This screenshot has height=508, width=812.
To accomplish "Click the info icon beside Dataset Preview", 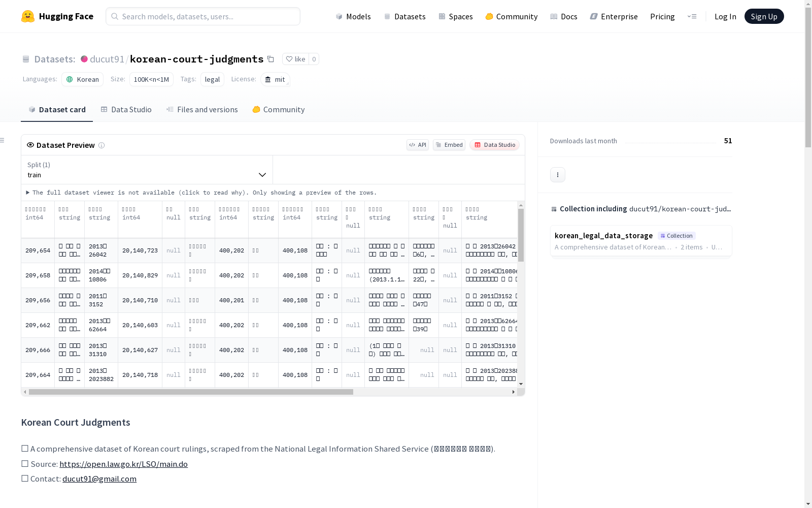I will pos(101,145).
